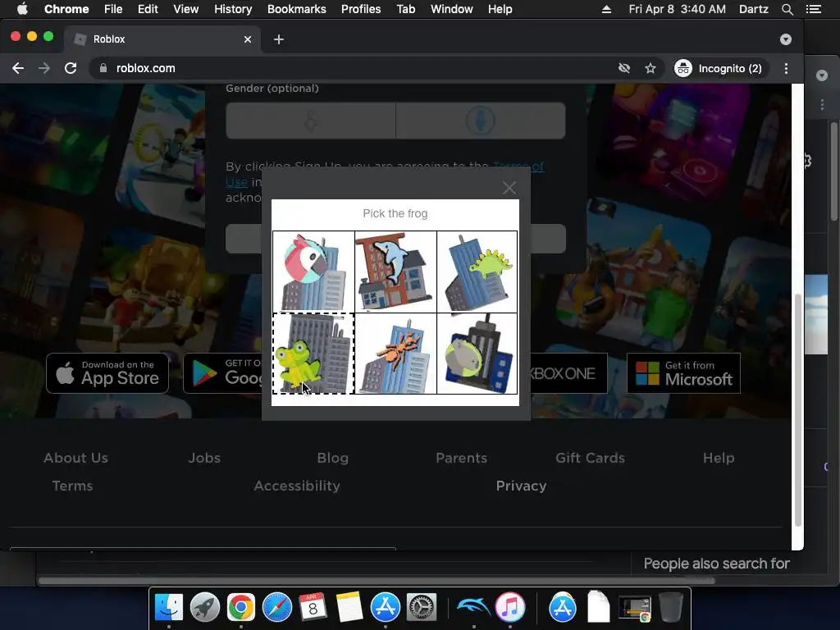Viewport: 840px width, 630px height.
Task: Close the captcha dialog with X
Action: tap(509, 188)
